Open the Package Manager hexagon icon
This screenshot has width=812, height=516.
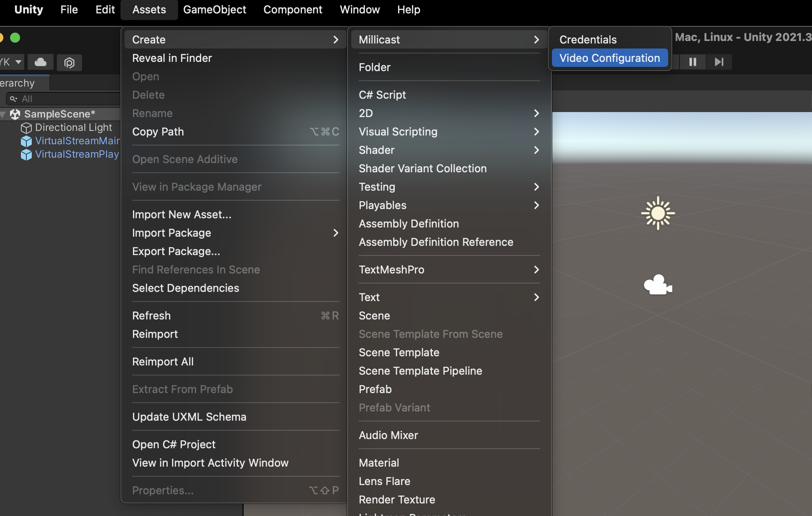(x=69, y=63)
